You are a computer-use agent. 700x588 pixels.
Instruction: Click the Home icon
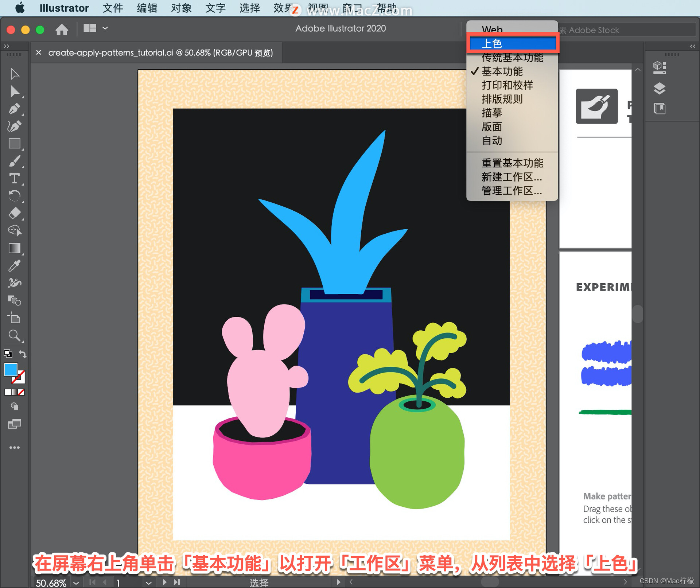(62, 29)
